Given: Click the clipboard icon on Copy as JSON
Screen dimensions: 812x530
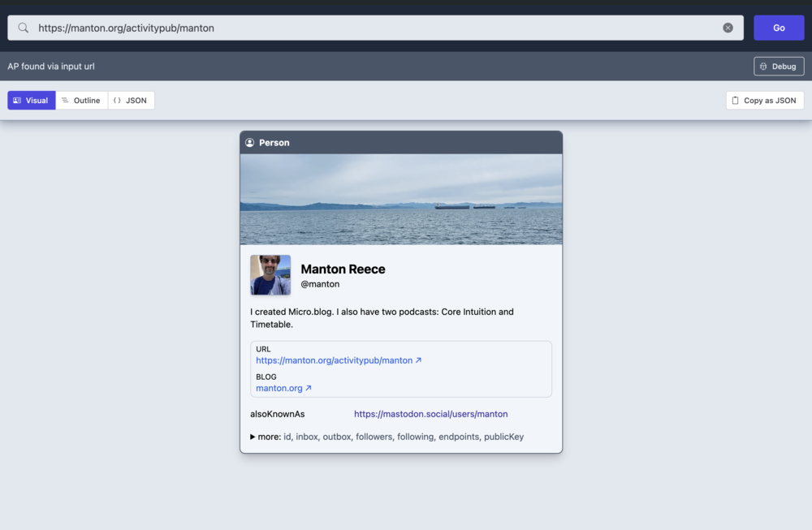Looking at the screenshot, I should click(x=736, y=101).
